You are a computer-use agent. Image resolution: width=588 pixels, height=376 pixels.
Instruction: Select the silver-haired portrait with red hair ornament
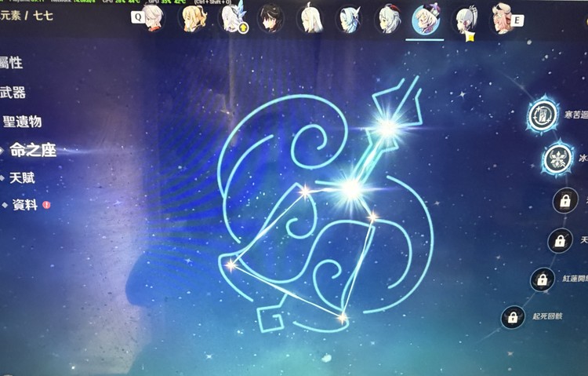[387, 18]
